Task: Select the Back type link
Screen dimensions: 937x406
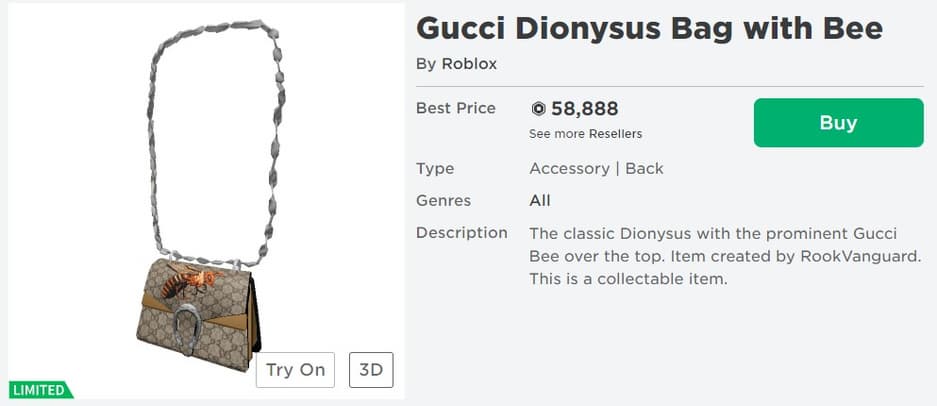Action: [x=644, y=168]
